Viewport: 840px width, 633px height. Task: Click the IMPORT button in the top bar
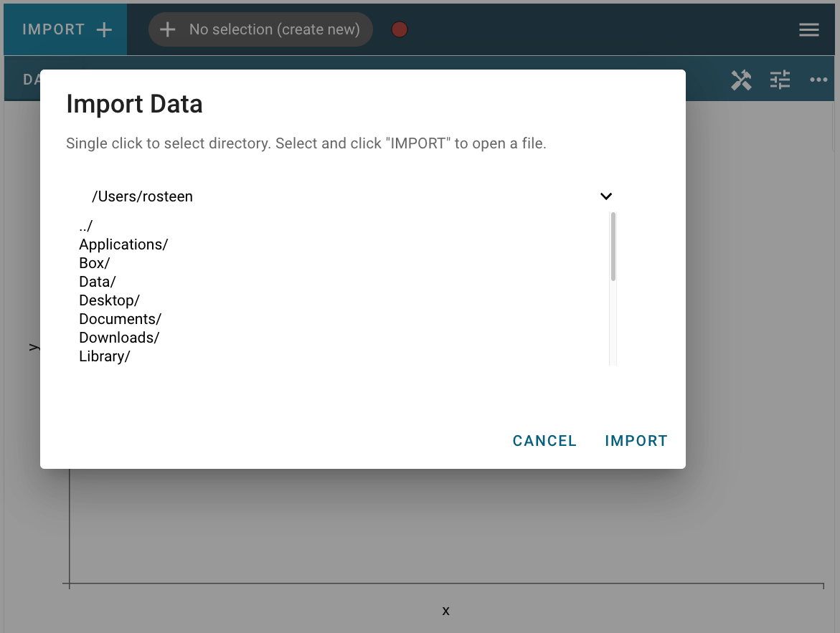click(x=65, y=29)
